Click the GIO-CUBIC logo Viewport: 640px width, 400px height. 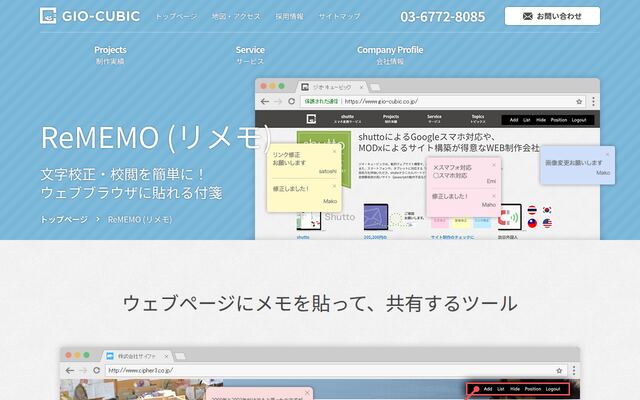pyautogui.click(x=90, y=16)
